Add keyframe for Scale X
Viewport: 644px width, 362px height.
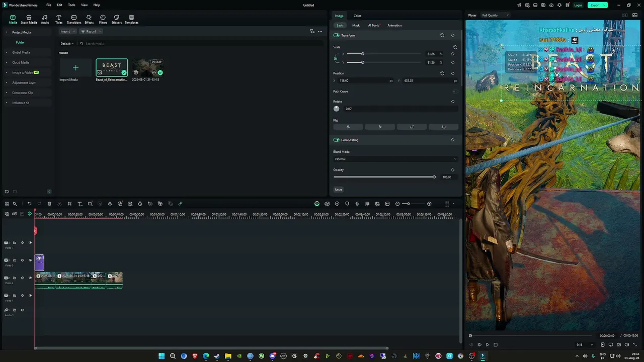[453, 54]
